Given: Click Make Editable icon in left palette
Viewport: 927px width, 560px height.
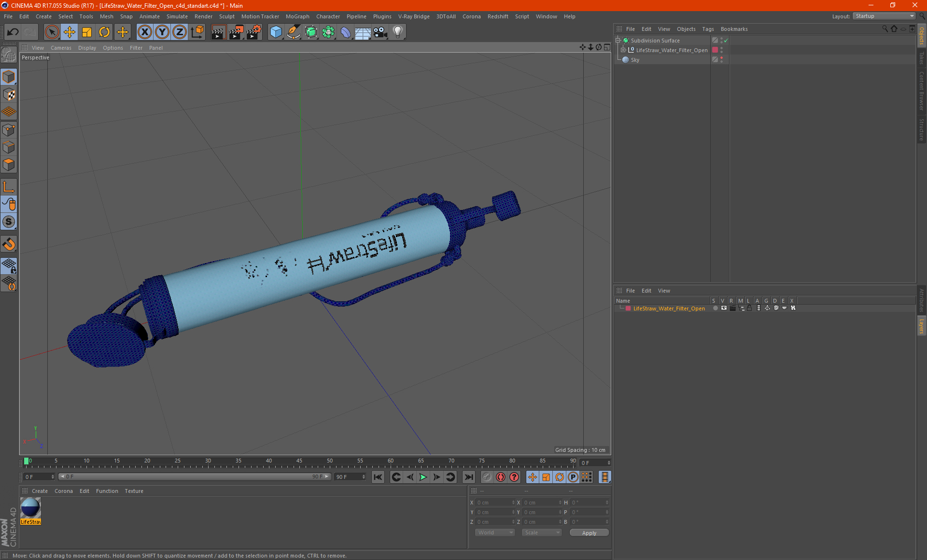Looking at the screenshot, I should 9,55.
